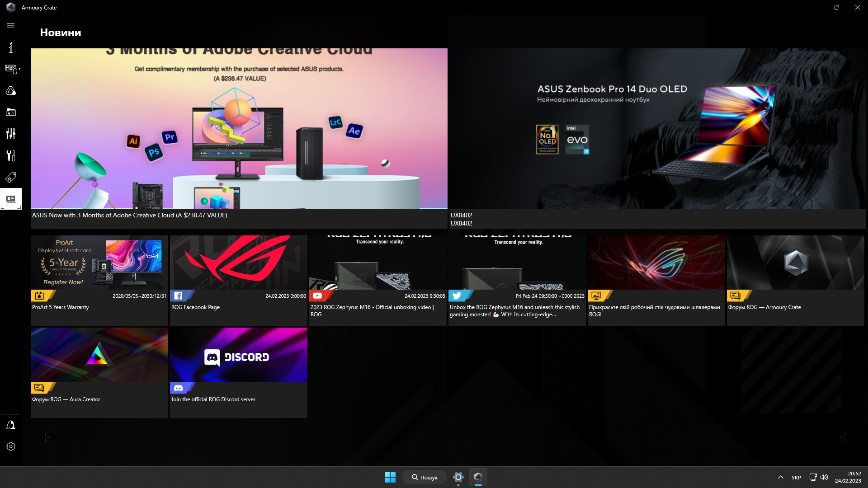Open Форум ROG — Aura Creator tile
The height and width of the screenshot is (488, 868).
click(x=99, y=372)
